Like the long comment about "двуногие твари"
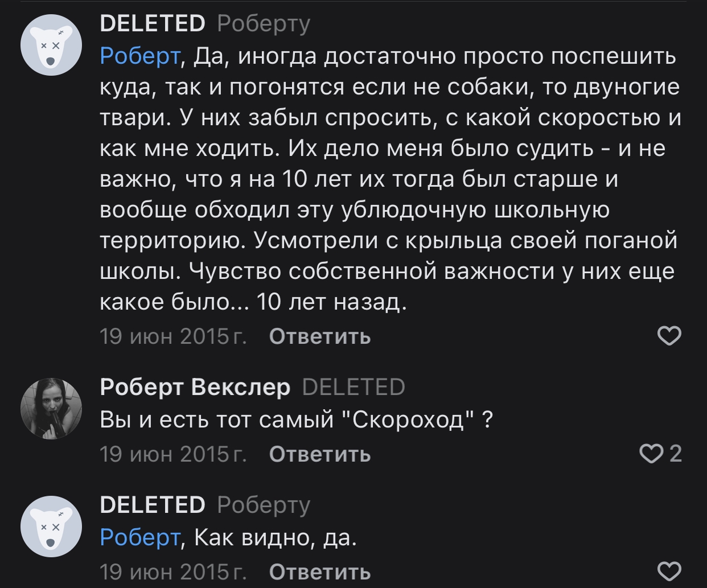The height and width of the screenshot is (588, 707). 669,336
